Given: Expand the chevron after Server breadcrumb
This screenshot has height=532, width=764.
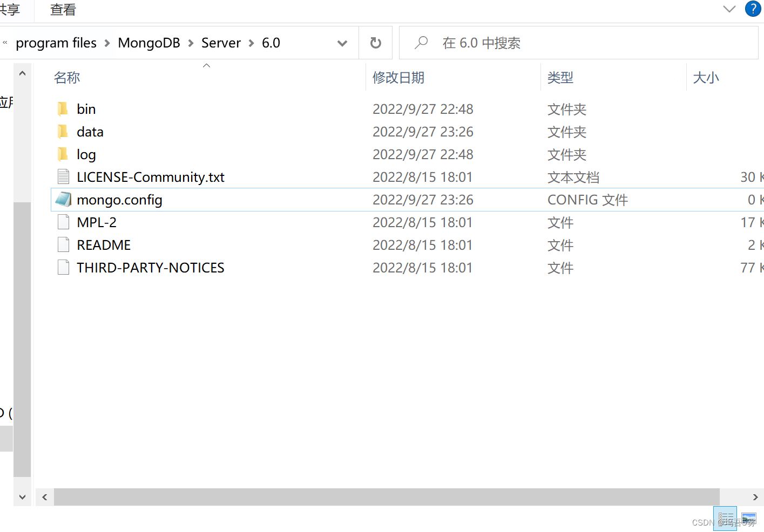Looking at the screenshot, I should tap(251, 43).
